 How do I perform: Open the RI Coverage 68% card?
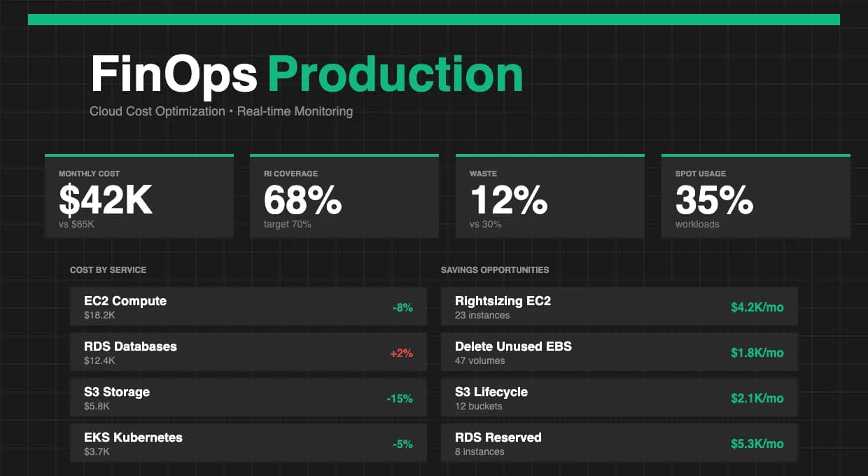coord(344,196)
